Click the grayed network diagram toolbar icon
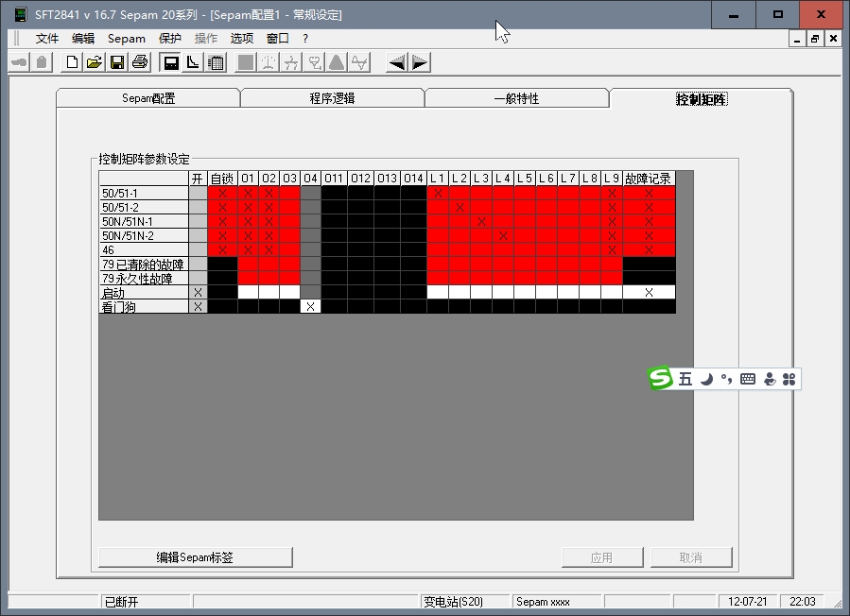 coord(291,63)
